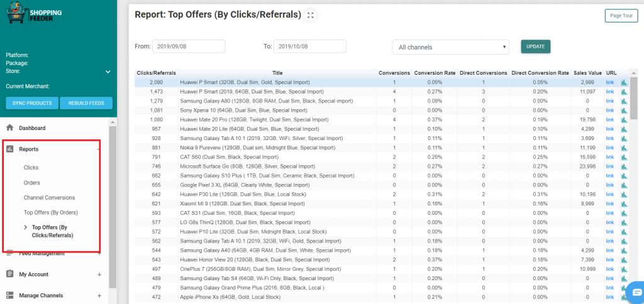
Task: Open URL link for Samsung Galaxy A40 row
Action: click(x=610, y=250)
